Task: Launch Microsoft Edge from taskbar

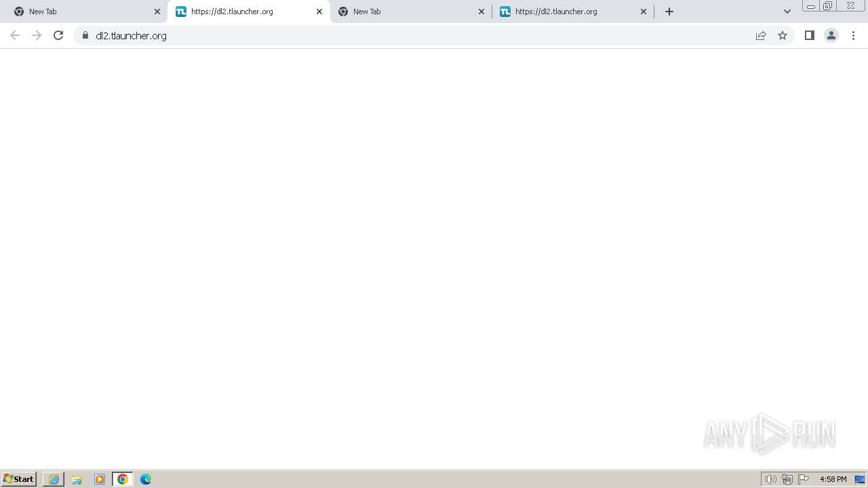Action: [x=146, y=479]
